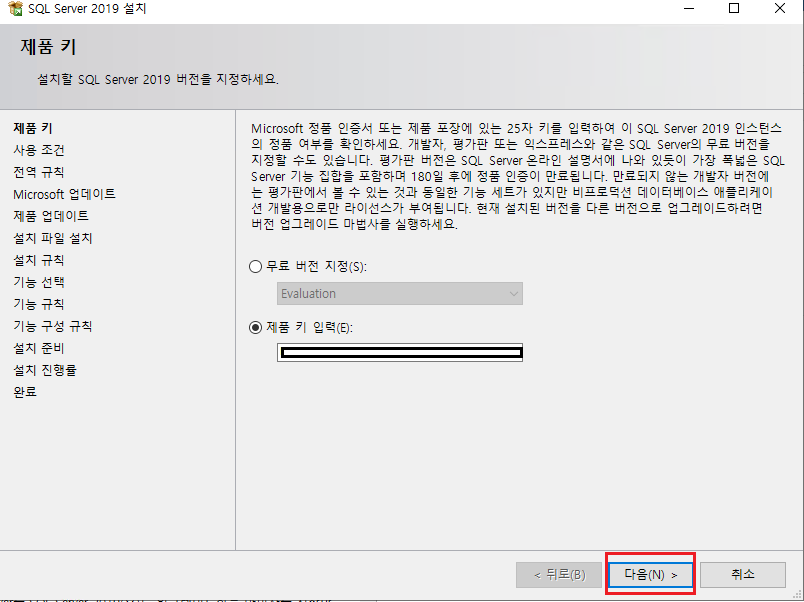
Task: Select the 완료 step in sidebar
Action: [25, 392]
